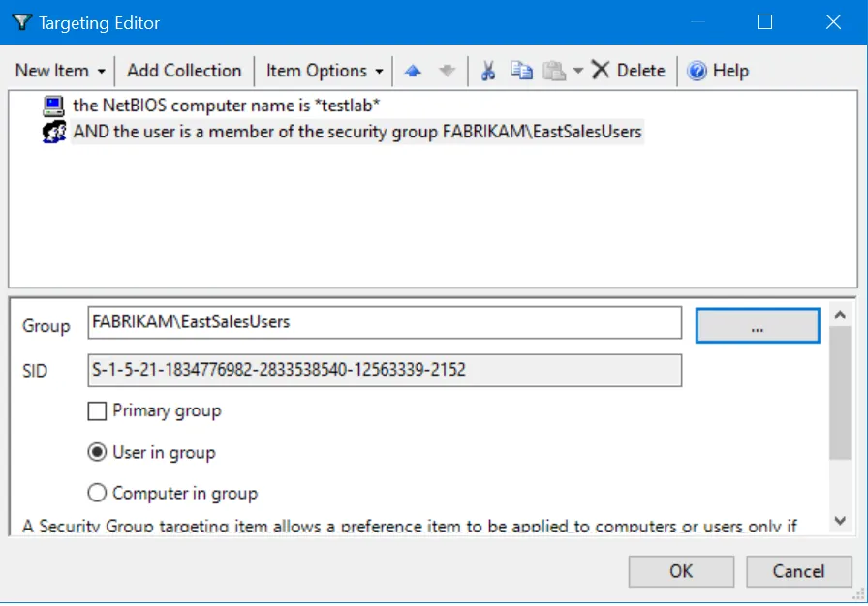This screenshot has width=868, height=606.
Task: Click the Copy icon in the toolbar
Action: point(520,70)
